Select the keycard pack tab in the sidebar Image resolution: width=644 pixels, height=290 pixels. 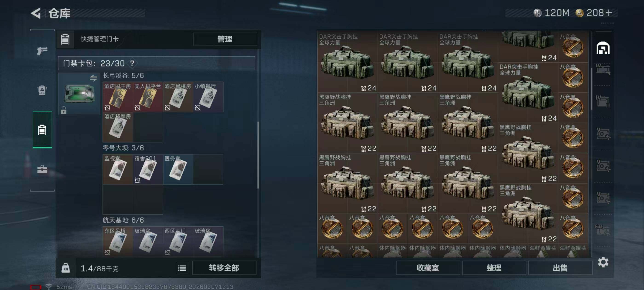click(x=42, y=130)
